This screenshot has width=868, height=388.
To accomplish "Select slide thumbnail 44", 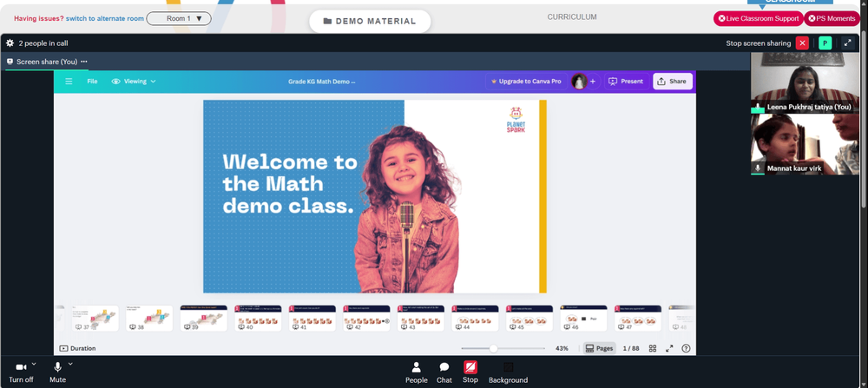I will coord(475,319).
